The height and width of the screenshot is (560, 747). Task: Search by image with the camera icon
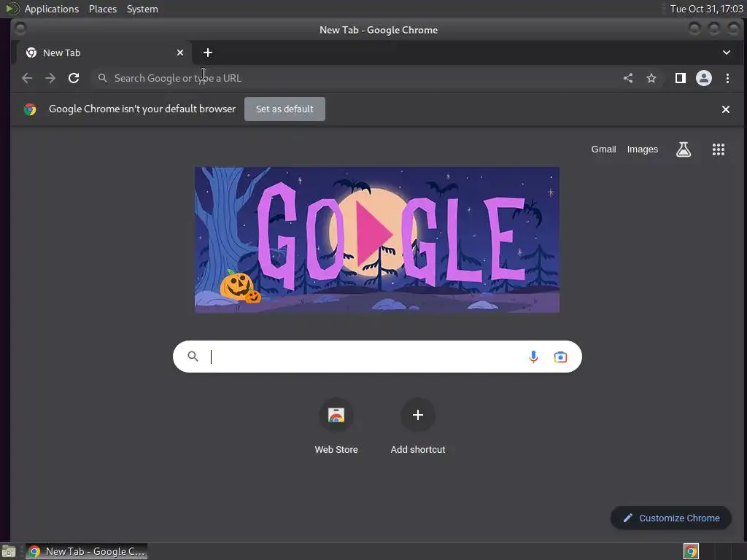[x=560, y=357]
